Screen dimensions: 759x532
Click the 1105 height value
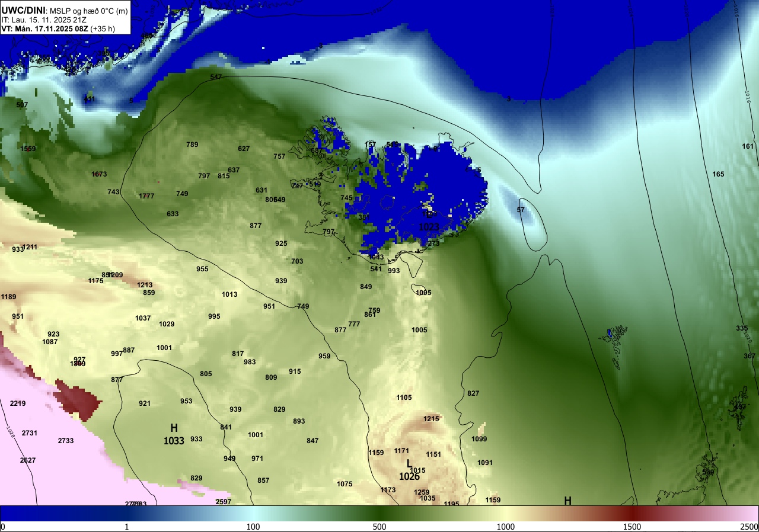pos(404,398)
